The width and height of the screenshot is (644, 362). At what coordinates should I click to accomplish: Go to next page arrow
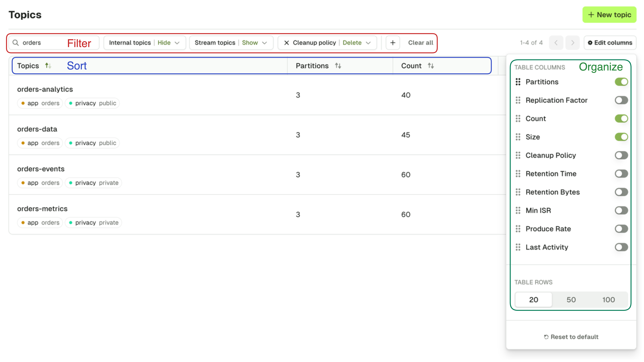coord(572,43)
